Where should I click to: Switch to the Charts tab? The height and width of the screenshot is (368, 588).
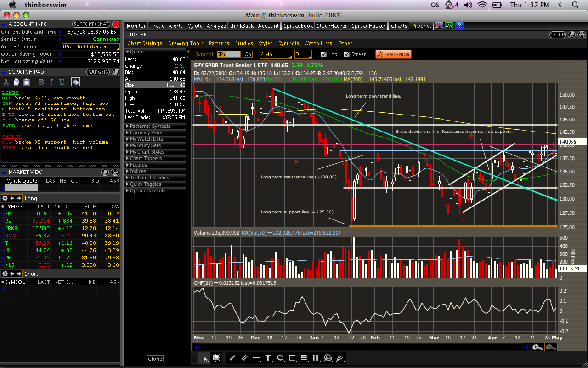(x=399, y=26)
